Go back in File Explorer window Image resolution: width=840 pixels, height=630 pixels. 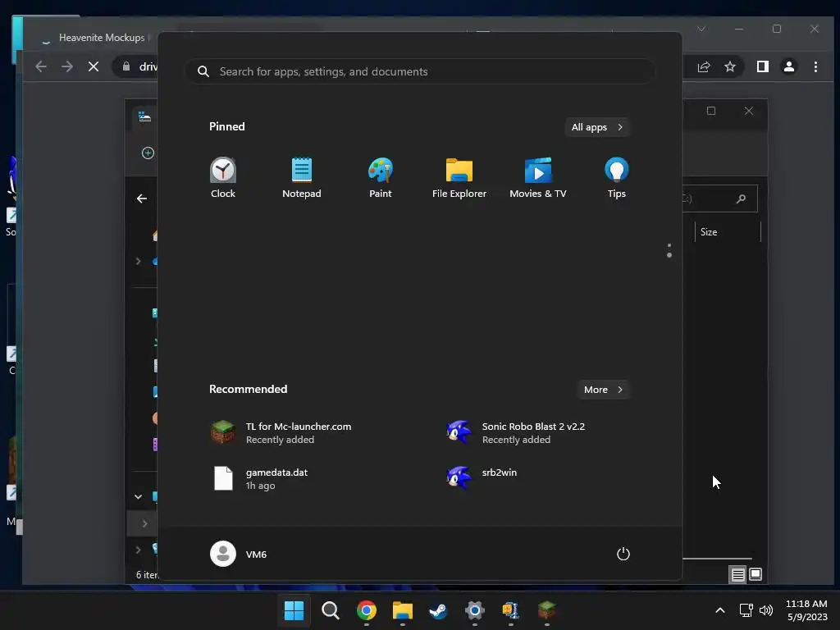(x=141, y=199)
